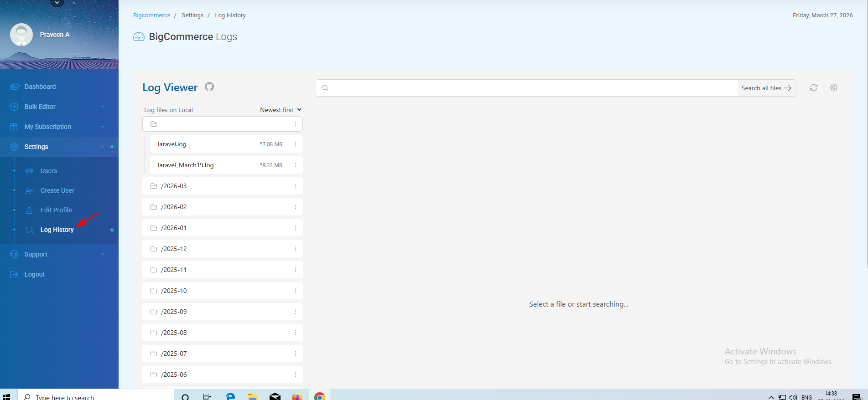Expand the /2026-03 log folder

point(223,186)
